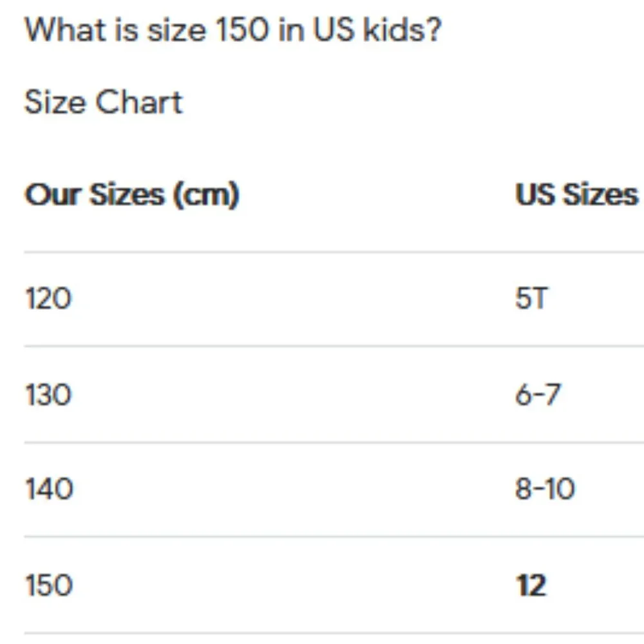Click the number 150 in the question title

pos(242,30)
